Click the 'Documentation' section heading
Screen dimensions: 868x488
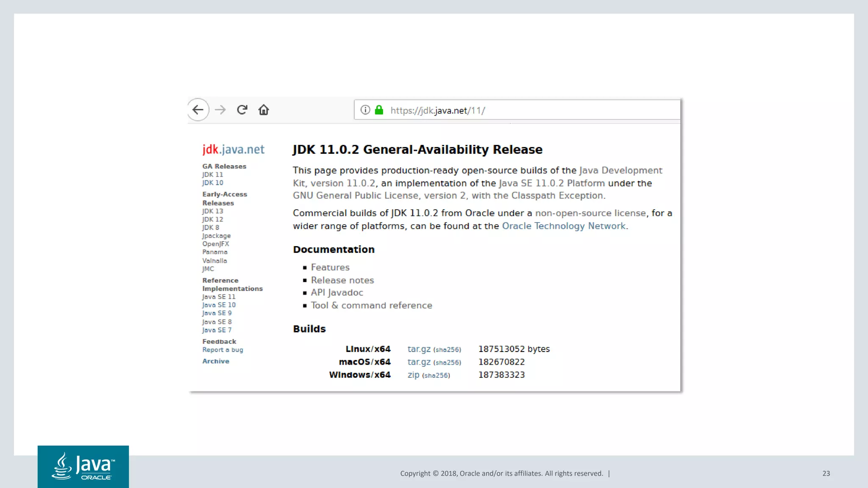pyautogui.click(x=334, y=250)
